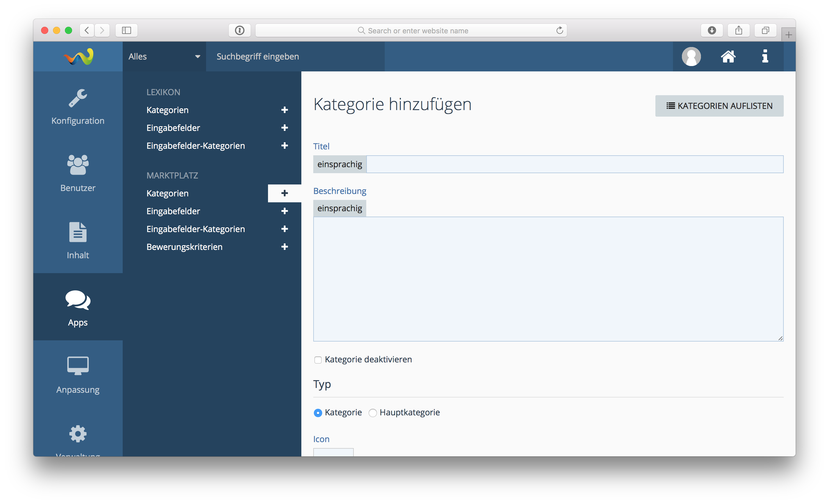
Task: Click the user avatar icon
Action: click(x=691, y=57)
